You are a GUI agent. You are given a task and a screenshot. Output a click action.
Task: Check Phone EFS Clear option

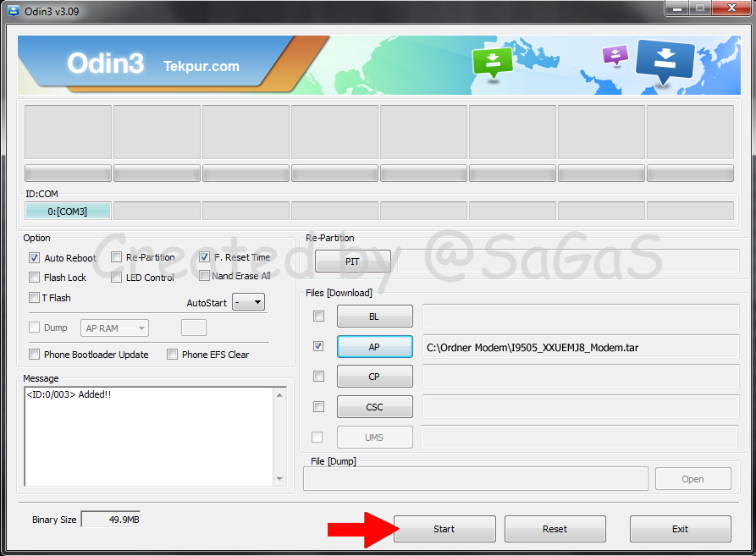[172, 355]
